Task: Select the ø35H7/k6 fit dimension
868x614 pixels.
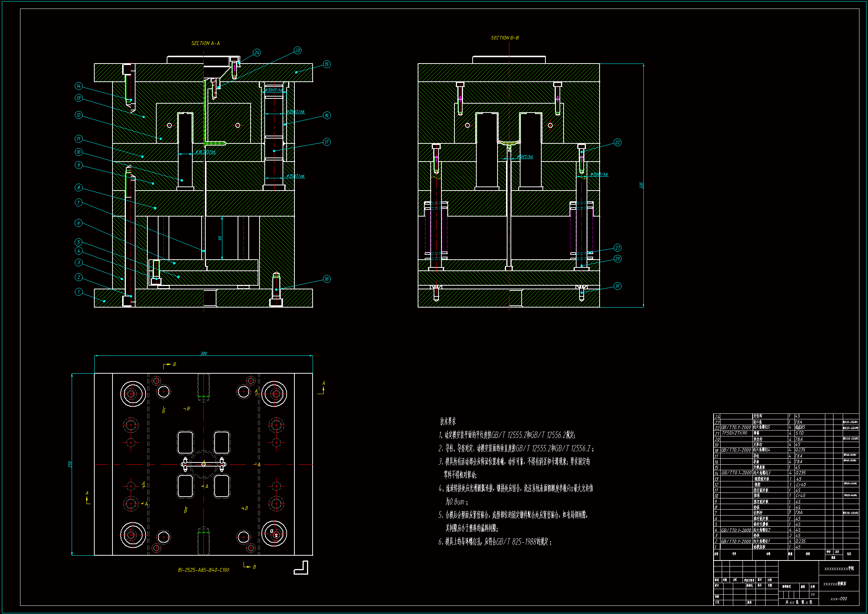Action: (x=274, y=90)
